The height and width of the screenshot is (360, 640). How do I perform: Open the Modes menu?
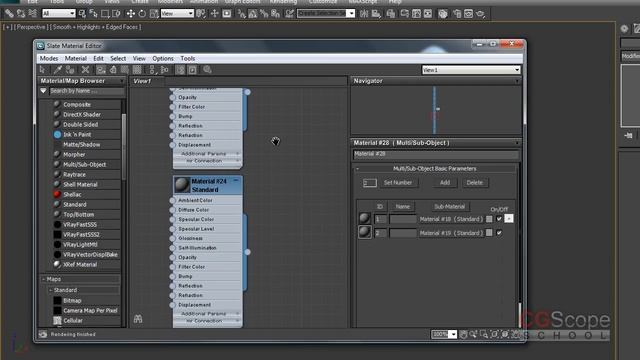pyautogui.click(x=49, y=58)
